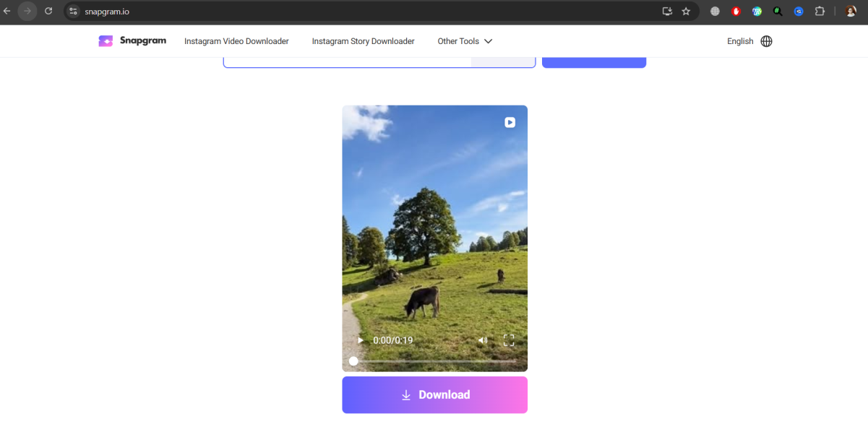Expand the Other Tools dropdown
This screenshot has width=868, height=445.
pyautogui.click(x=465, y=41)
